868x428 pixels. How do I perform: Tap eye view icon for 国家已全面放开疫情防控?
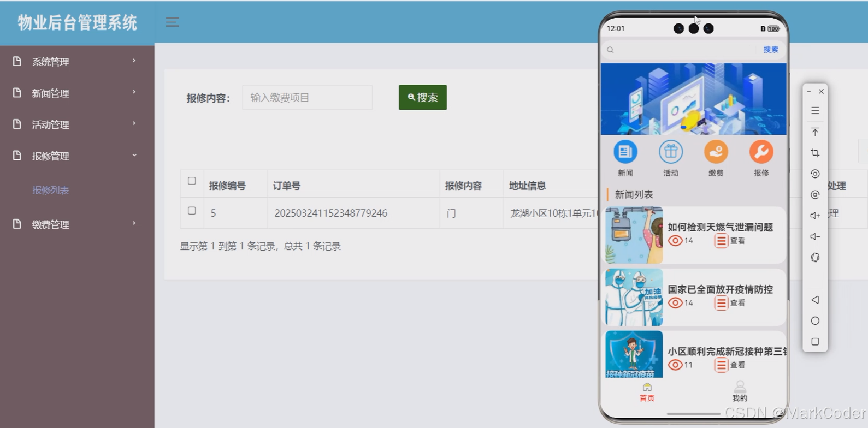[676, 303]
